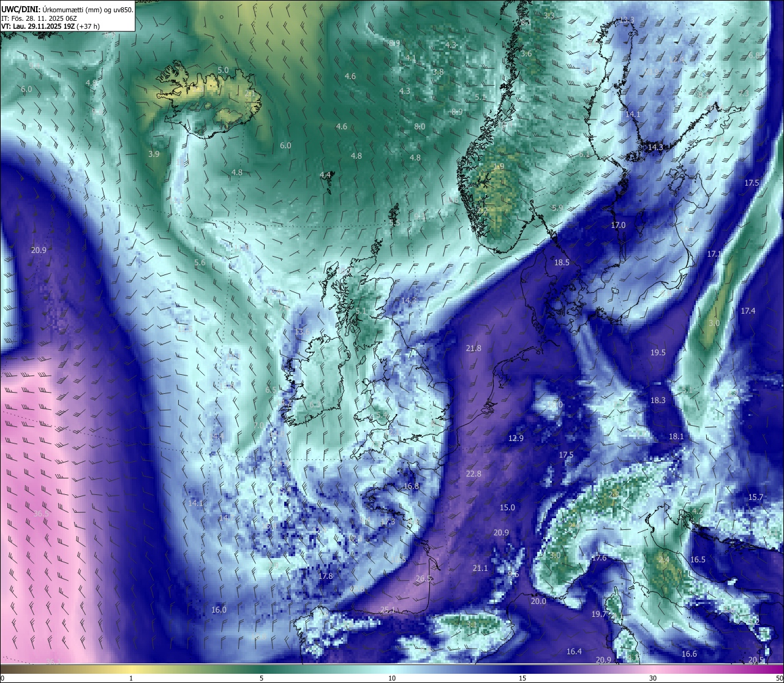Click the 16.0 value on the map
This screenshot has width=784, height=683.
[x=219, y=610]
